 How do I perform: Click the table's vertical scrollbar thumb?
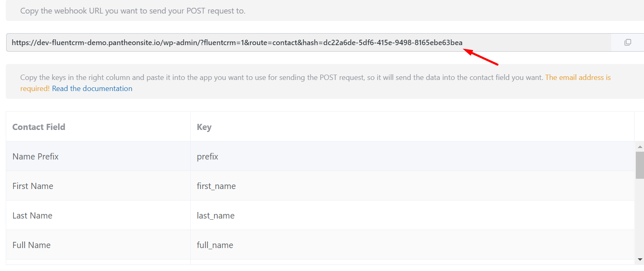pyautogui.click(x=639, y=165)
